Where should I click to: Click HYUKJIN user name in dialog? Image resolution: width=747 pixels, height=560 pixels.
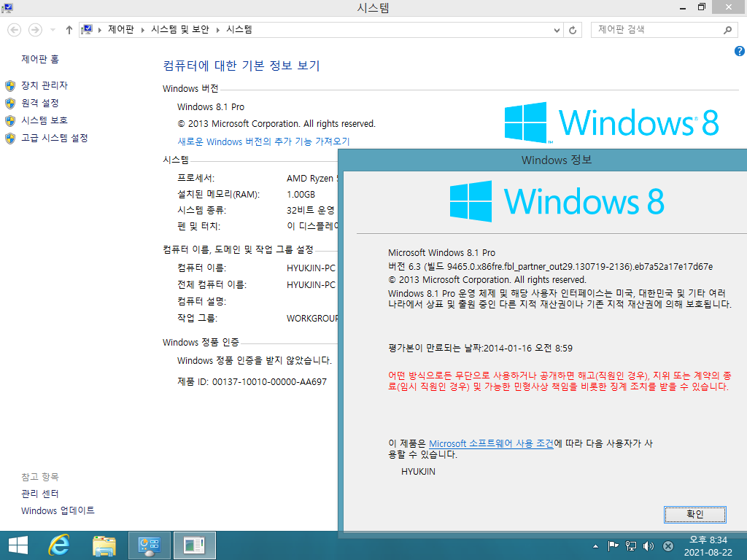(418, 472)
